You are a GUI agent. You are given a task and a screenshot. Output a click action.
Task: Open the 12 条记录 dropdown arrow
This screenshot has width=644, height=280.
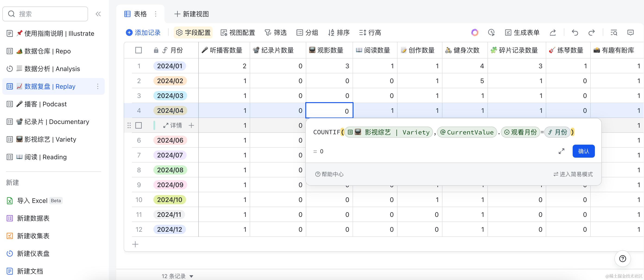tap(192, 276)
